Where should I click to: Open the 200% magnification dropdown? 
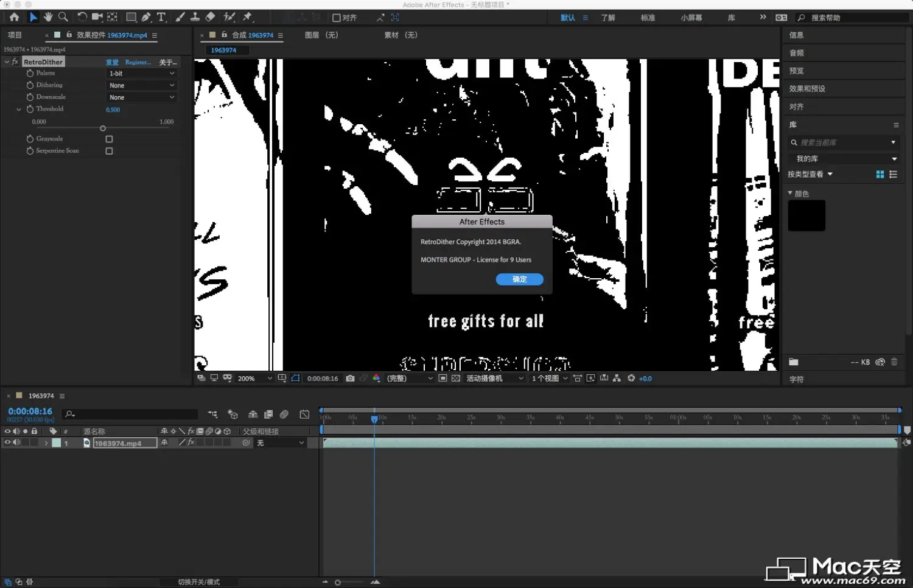coord(254,379)
